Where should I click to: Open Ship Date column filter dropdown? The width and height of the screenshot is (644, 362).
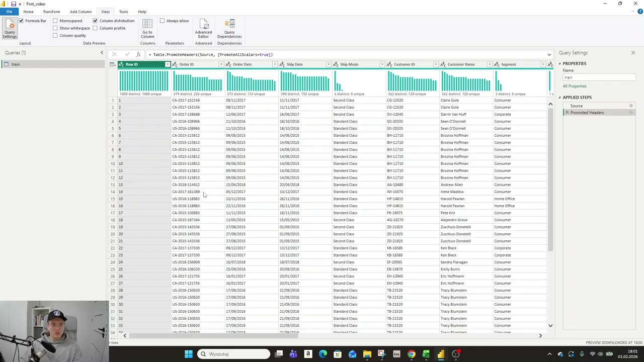[329, 64]
